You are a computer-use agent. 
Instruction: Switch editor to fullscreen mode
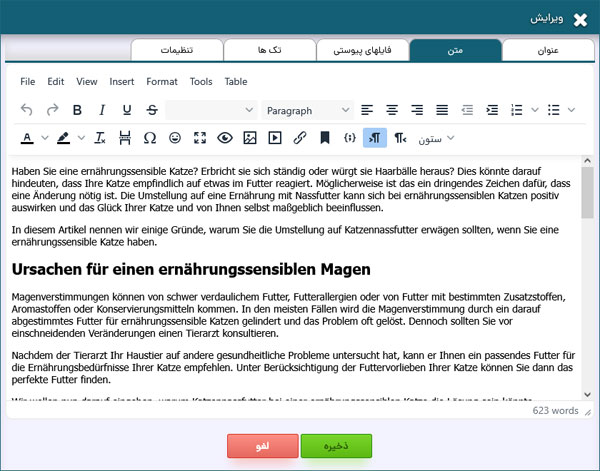point(200,138)
